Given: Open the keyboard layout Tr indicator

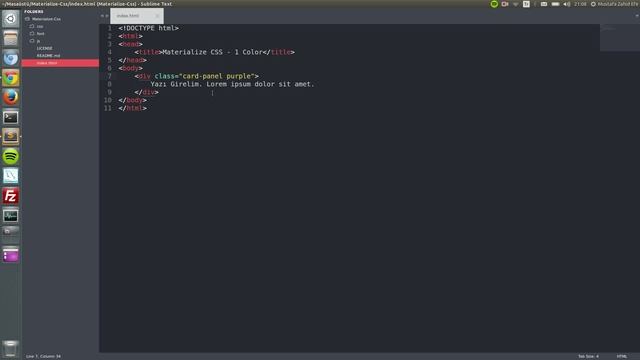Looking at the screenshot, I should [x=526, y=4].
